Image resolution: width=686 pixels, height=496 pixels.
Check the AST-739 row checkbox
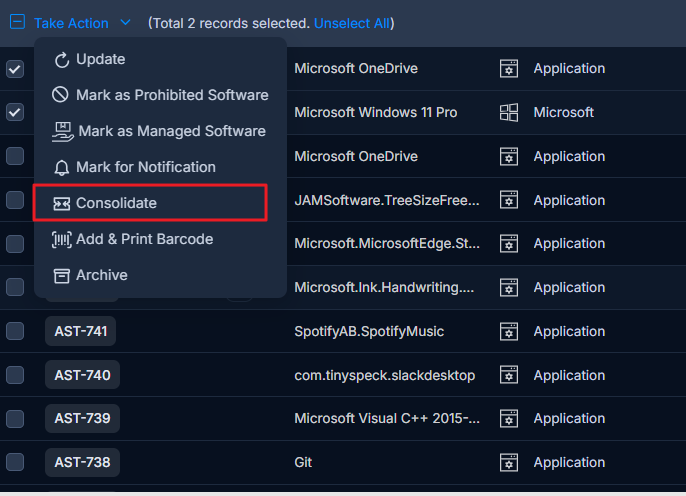pyautogui.click(x=15, y=419)
